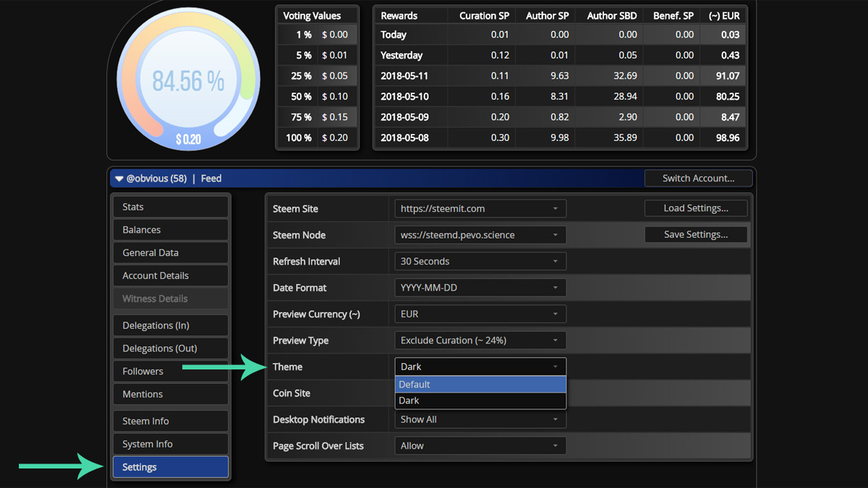Click the $ 0.05 value in the 25 % row
The height and width of the screenshot is (488, 868).
(335, 76)
